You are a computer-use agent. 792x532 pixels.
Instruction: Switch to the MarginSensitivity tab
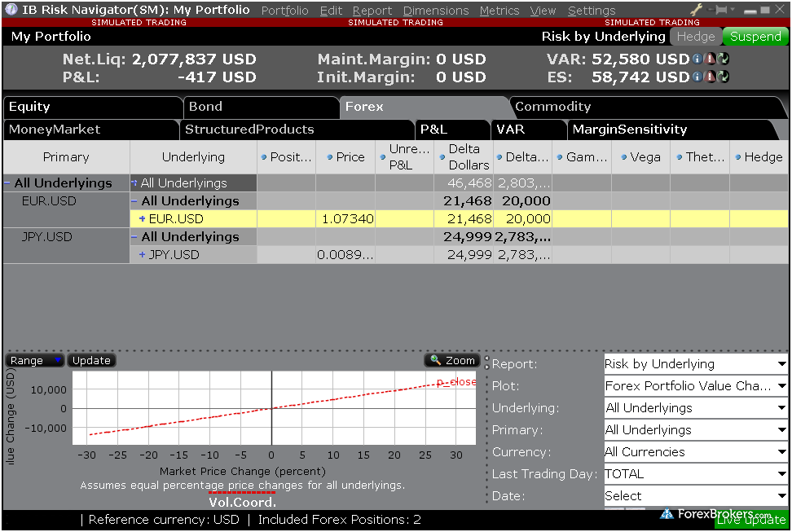671,130
